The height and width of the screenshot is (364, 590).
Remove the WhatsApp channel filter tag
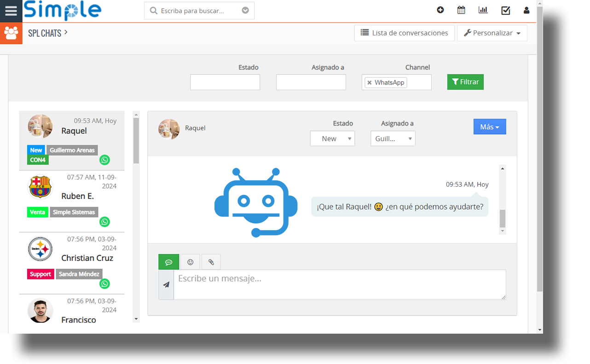click(369, 83)
